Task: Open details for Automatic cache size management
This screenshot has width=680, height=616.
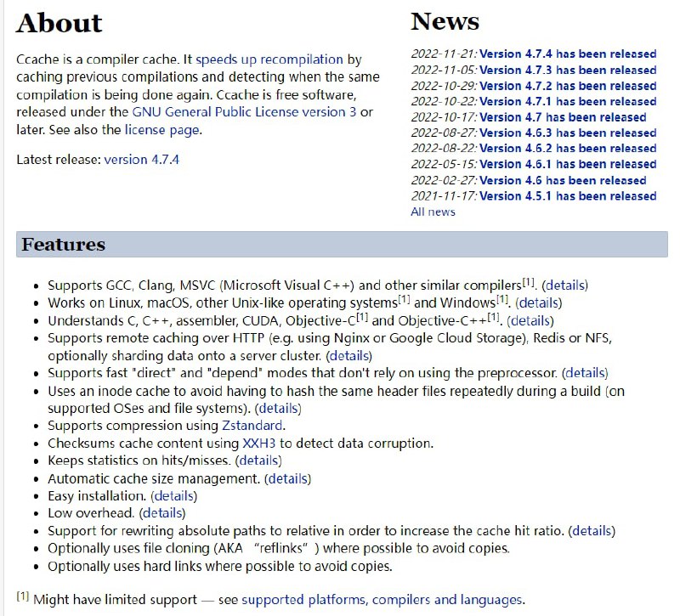Action: point(287,478)
